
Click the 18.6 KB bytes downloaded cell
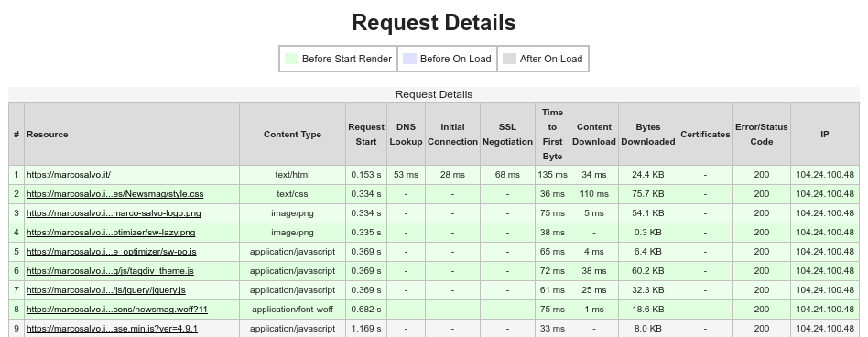pyautogui.click(x=647, y=310)
